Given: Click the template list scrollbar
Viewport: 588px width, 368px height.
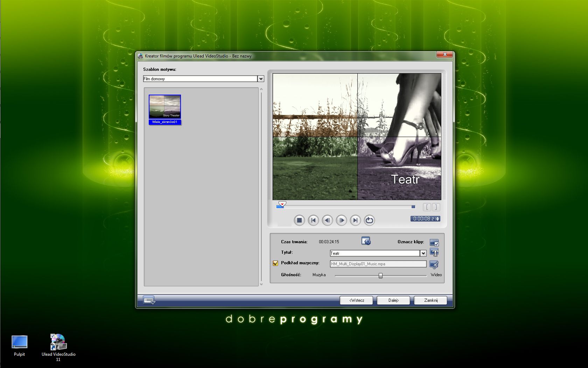Looking at the screenshot, I should click(x=261, y=187).
